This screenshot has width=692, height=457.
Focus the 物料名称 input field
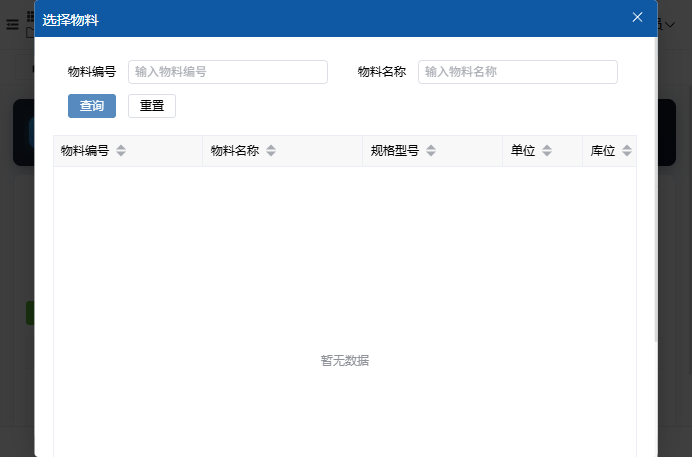pyautogui.click(x=518, y=72)
